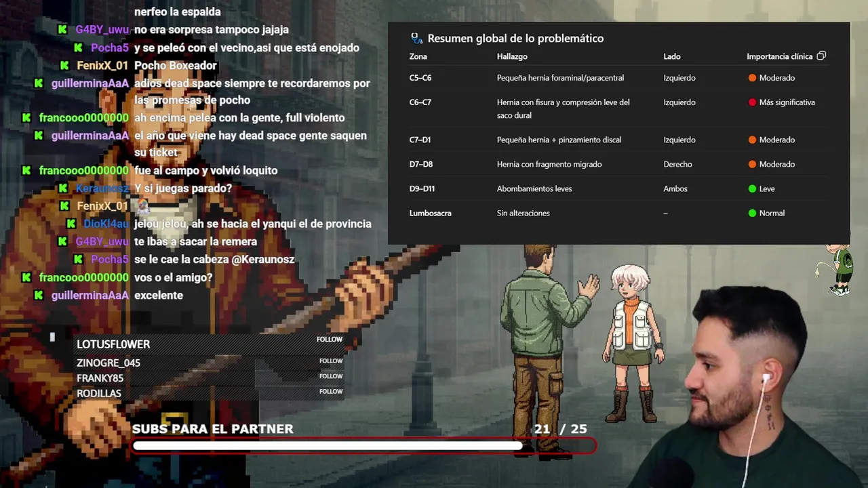The height and width of the screenshot is (488, 868).
Task: Open Keraunosz's chat profile
Action: pos(102,188)
